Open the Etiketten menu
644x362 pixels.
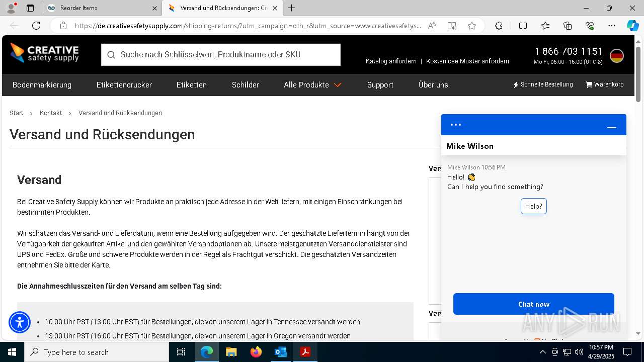192,85
